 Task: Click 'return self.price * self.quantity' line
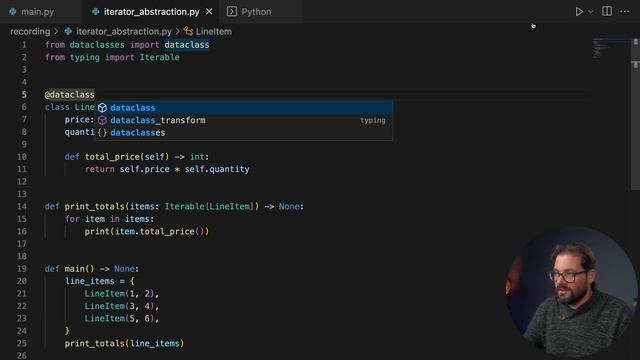click(167, 169)
